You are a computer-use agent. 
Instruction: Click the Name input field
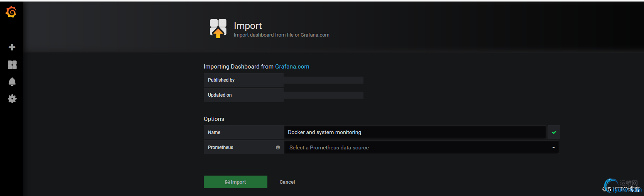click(415, 132)
